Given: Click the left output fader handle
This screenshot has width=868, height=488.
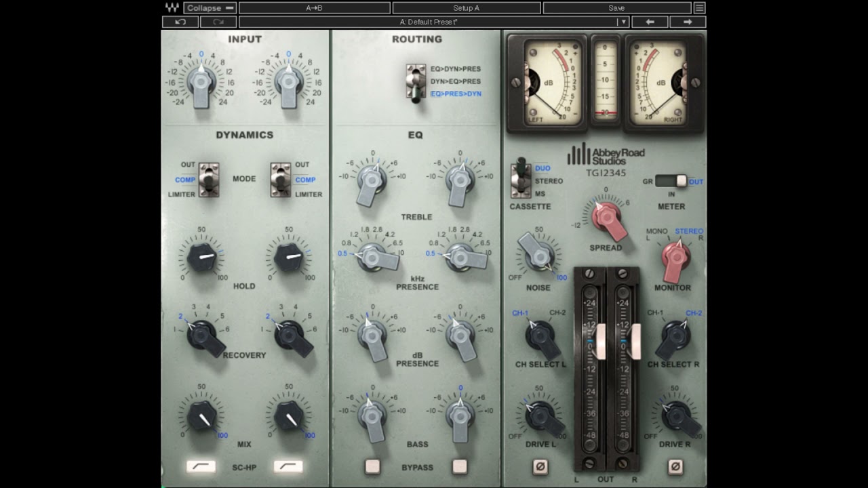Looking at the screenshot, I should pyautogui.click(x=601, y=341).
